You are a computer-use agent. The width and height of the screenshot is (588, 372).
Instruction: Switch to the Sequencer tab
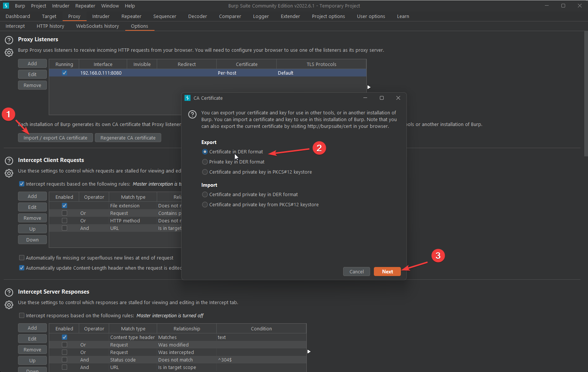165,16
